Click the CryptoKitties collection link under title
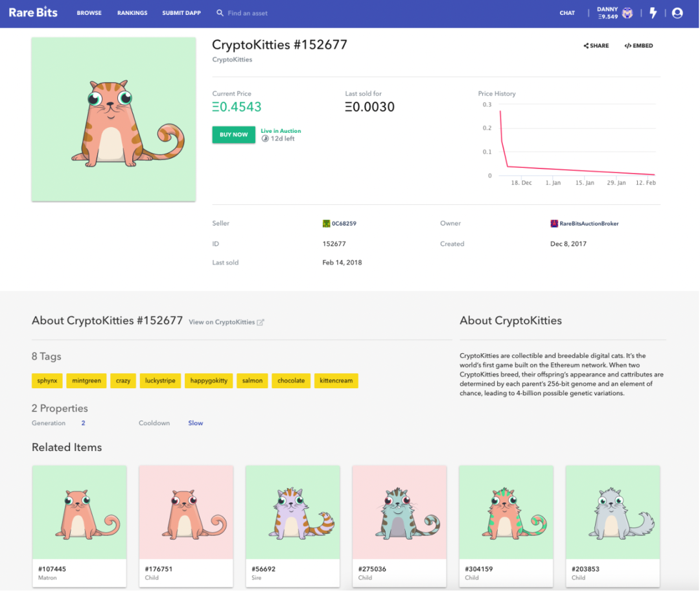The height and width of the screenshot is (591, 700). click(232, 60)
